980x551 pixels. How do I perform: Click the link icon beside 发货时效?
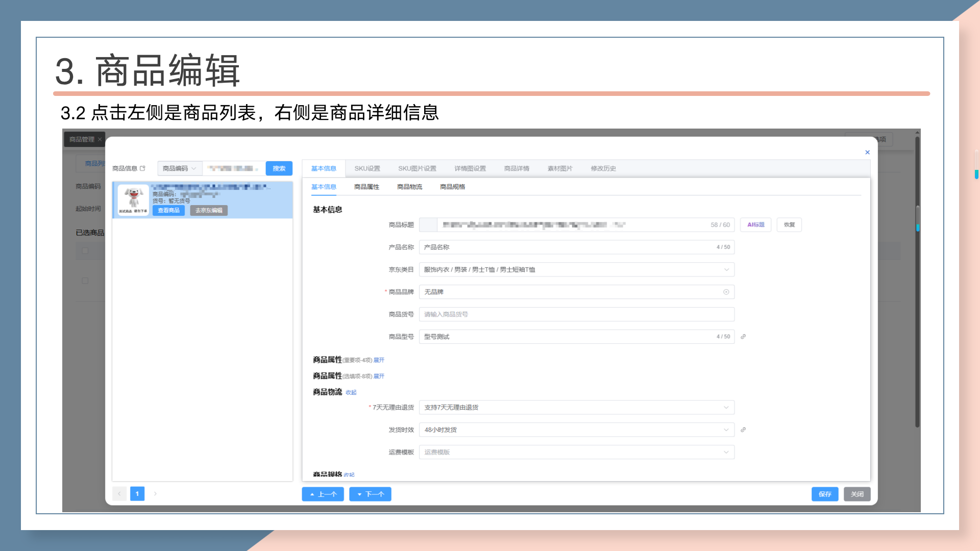tap(743, 430)
